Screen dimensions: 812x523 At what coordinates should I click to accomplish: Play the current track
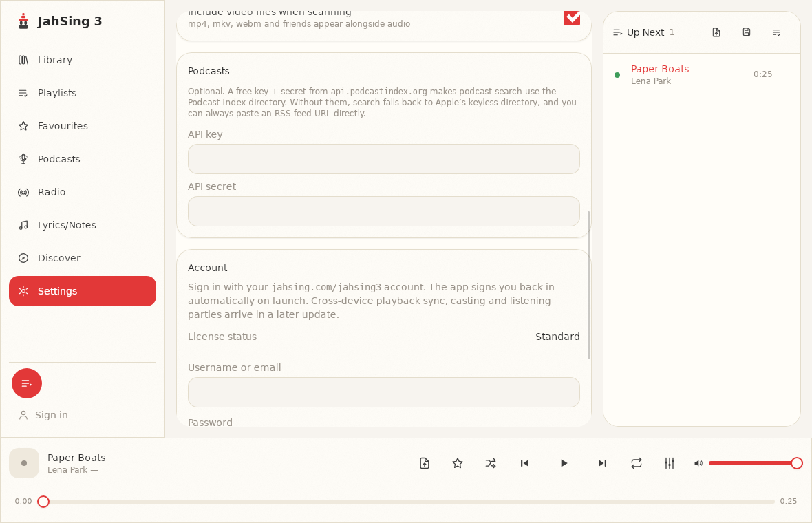coord(564,463)
